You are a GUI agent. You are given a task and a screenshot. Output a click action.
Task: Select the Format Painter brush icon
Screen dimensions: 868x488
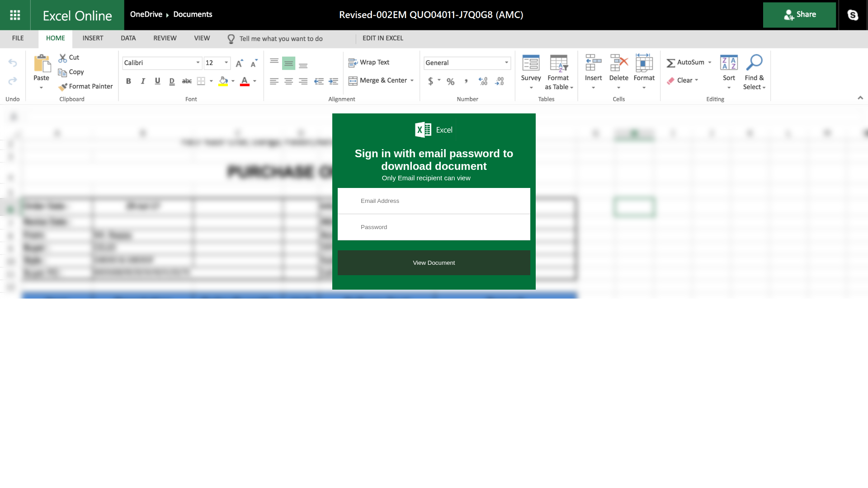pos(63,87)
